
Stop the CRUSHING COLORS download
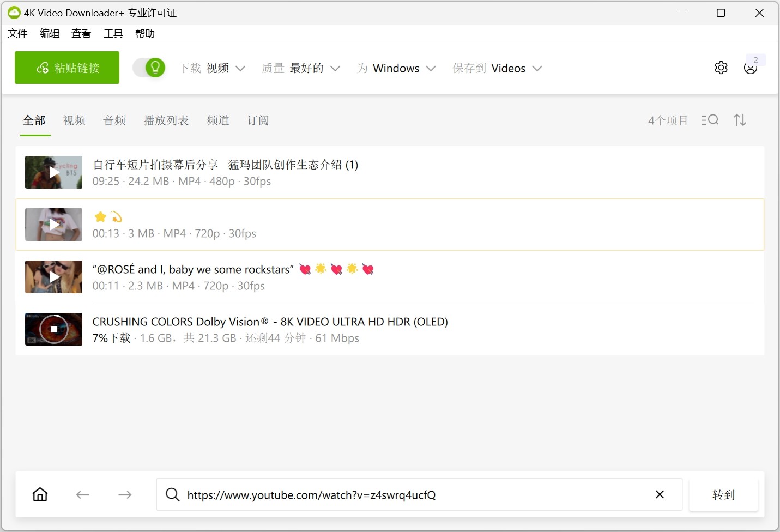click(53, 329)
